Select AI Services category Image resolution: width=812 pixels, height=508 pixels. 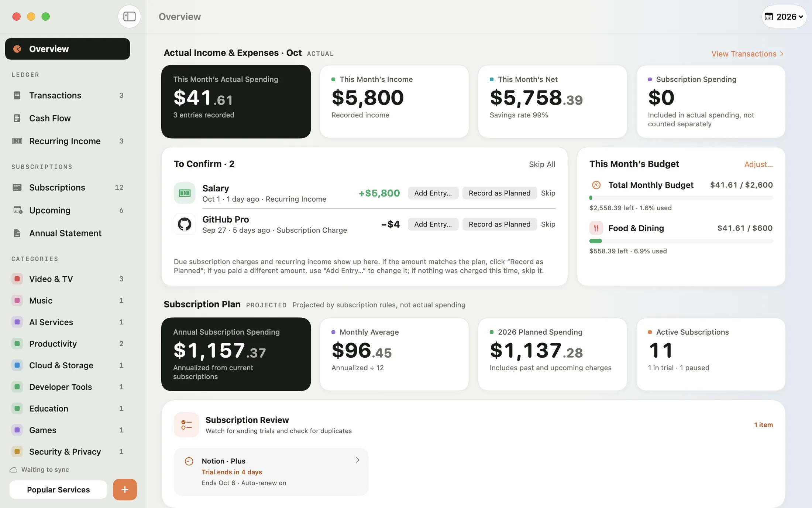(68, 322)
